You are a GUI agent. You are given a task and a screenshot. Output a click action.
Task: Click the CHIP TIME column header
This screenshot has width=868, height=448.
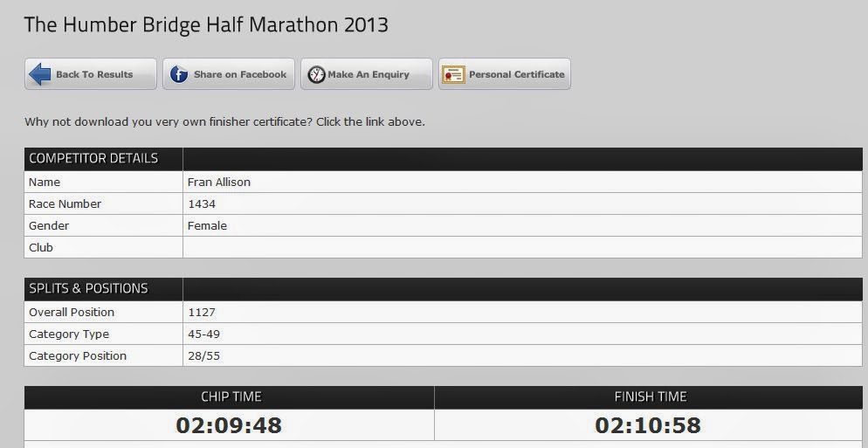pos(231,397)
